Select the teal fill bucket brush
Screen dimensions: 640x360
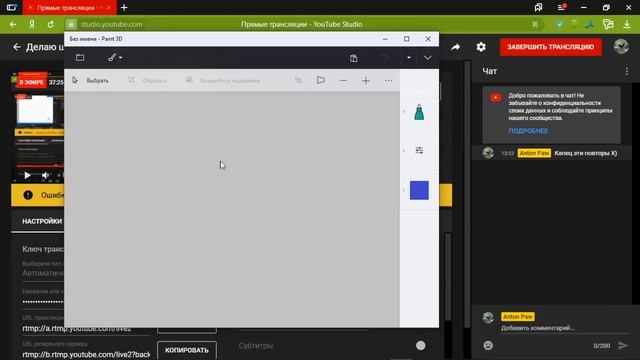[x=419, y=112]
